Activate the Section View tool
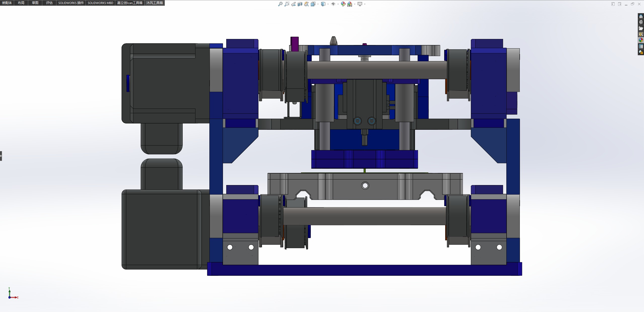Screen dimensions: 644x312 click(300, 4)
